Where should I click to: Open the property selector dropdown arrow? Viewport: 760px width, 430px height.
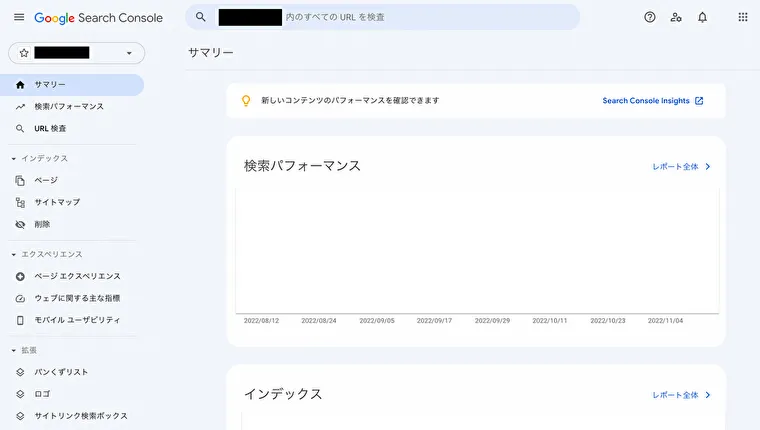[x=129, y=53]
